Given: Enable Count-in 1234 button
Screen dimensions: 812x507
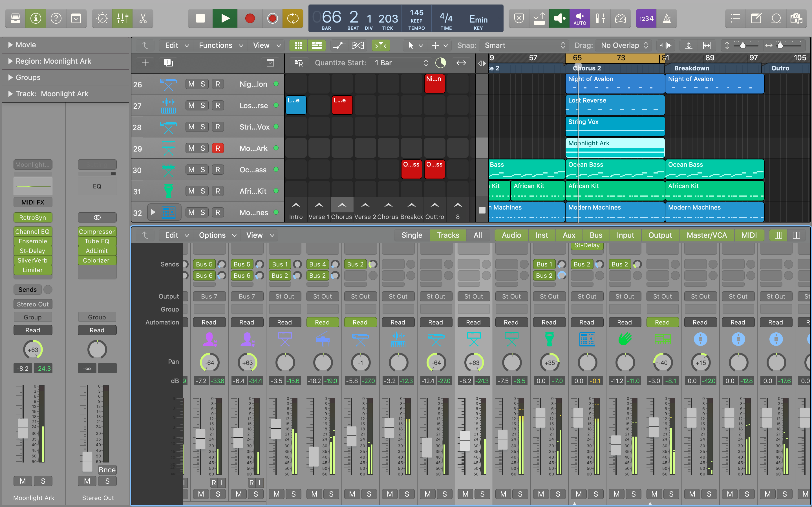Looking at the screenshot, I should (646, 18).
